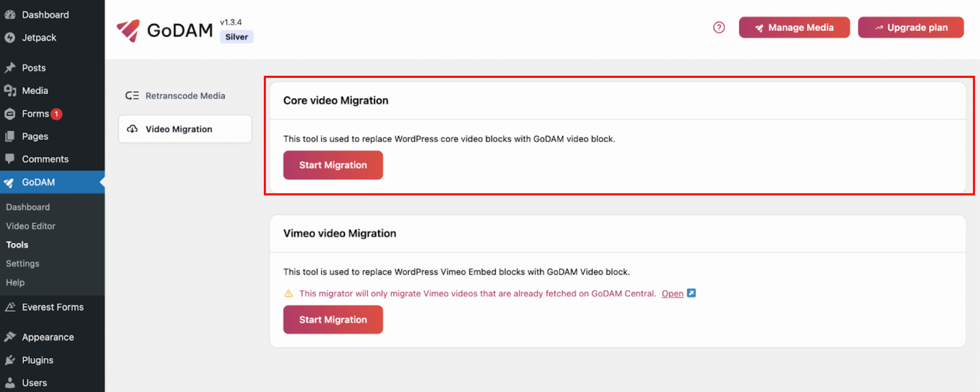Image resolution: width=980 pixels, height=392 pixels.
Task: Open the Everest Forms icon
Action: point(10,307)
